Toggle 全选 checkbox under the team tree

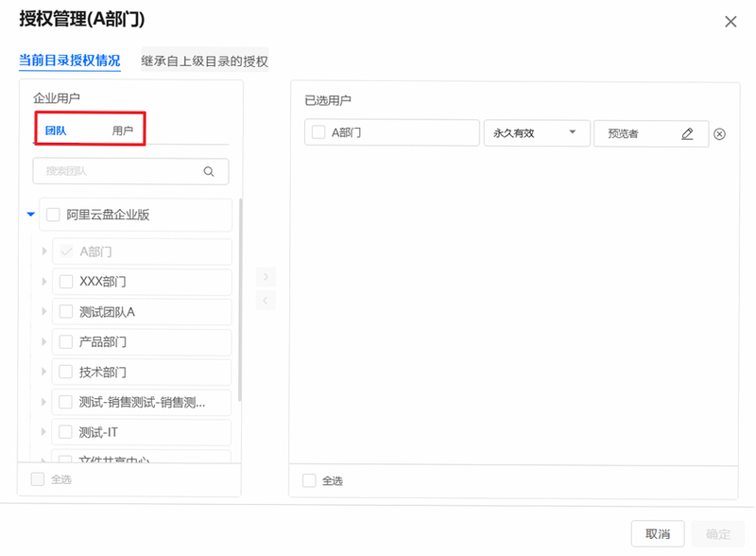pyautogui.click(x=38, y=478)
